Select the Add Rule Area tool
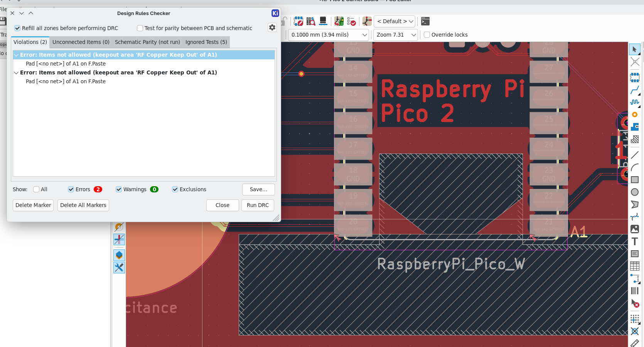The image size is (644, 347). (635, 139)
